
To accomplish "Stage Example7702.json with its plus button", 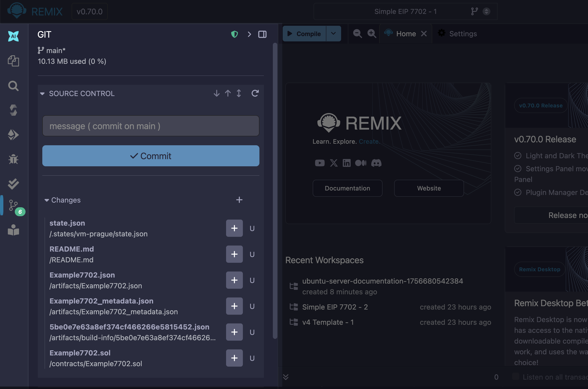I will click(234, 280).
